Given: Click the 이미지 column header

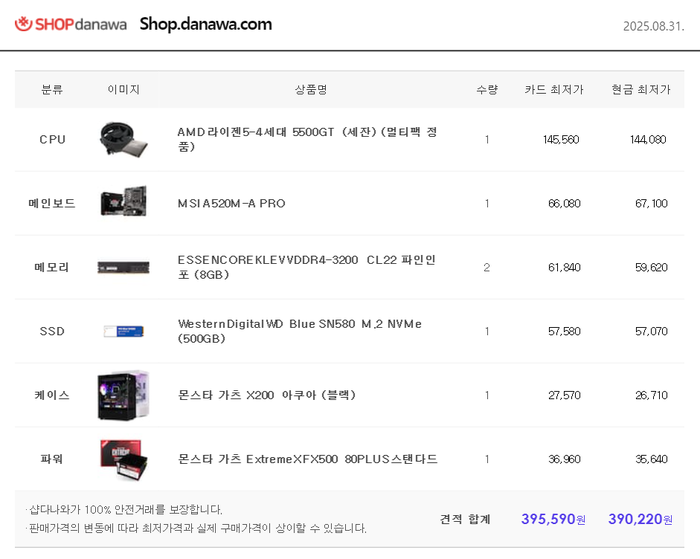Looking at the screenshot, I should [x=124, y=90].
